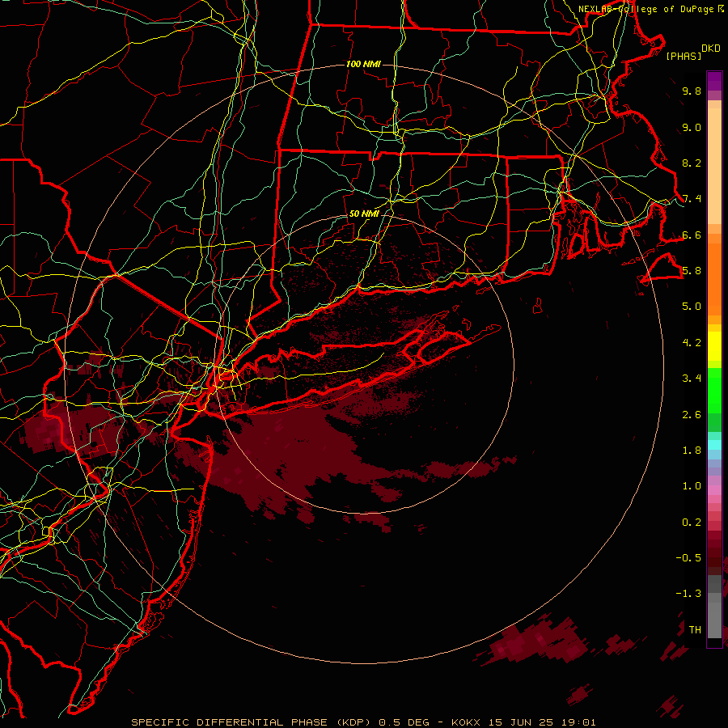Pick the cyan segment of the color bar

point(714,445)
